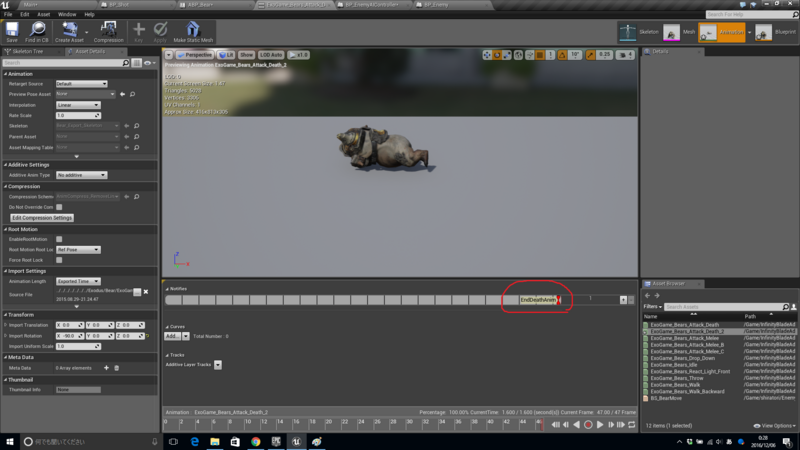Clear the Source File path with X
The image size is (800, 450).
[x=146, y=292]
